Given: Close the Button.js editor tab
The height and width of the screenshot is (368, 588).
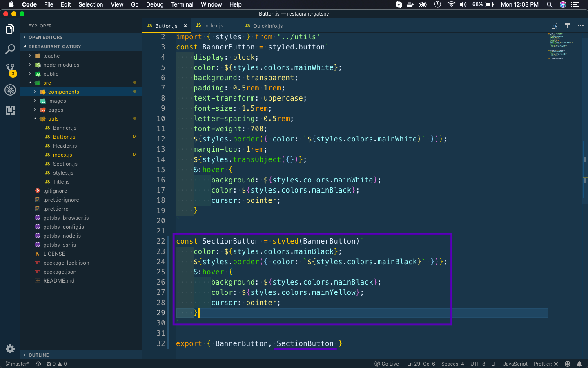Looking at the screenshot, I should [x=185, y=26].
